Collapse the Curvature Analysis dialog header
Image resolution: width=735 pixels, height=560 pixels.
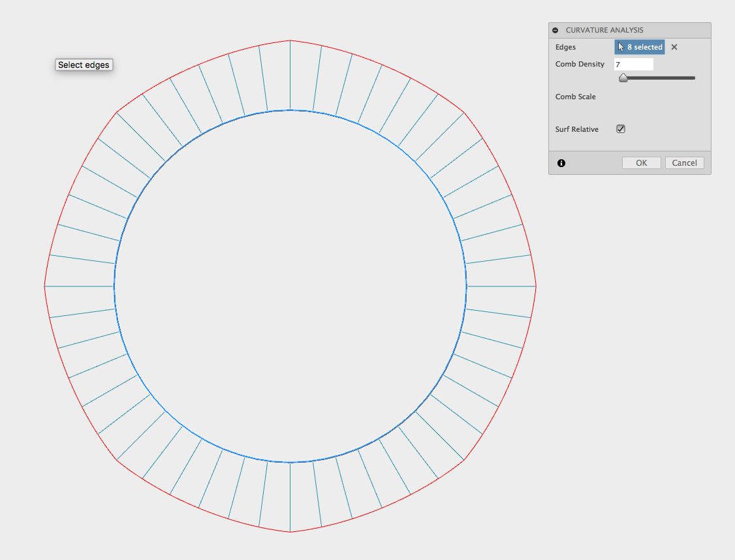click(555, 30)
